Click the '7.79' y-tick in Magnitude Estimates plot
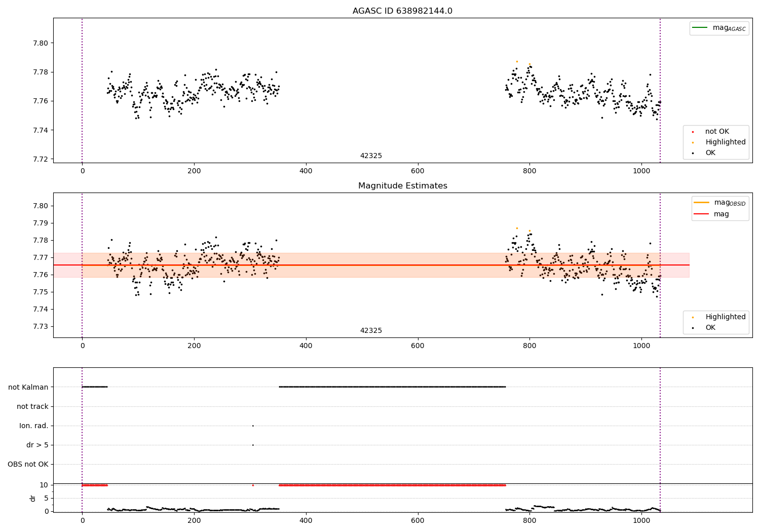The width and height of the screenshot is (760, 532). click(x=41, y=223)
